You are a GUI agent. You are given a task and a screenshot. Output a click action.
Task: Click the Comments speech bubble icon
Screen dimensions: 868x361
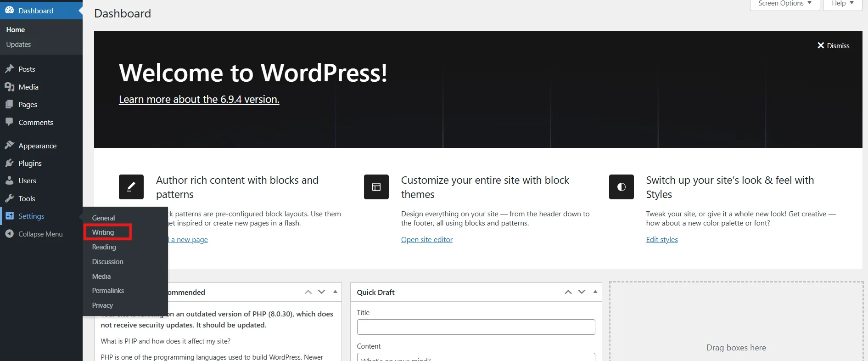click(9, 122)
